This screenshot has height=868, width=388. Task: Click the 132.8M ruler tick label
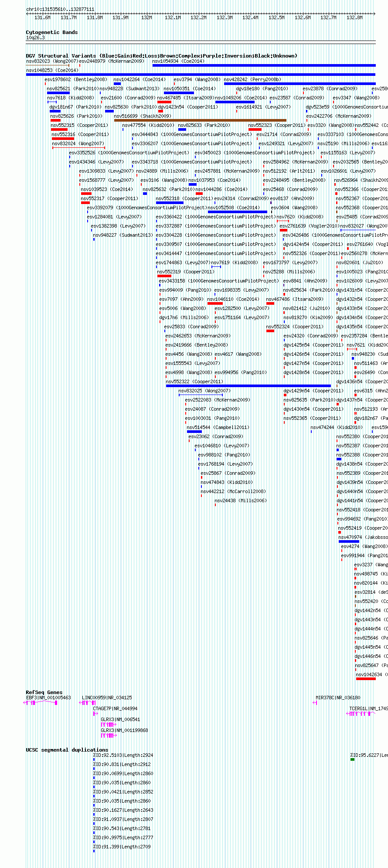354,17
